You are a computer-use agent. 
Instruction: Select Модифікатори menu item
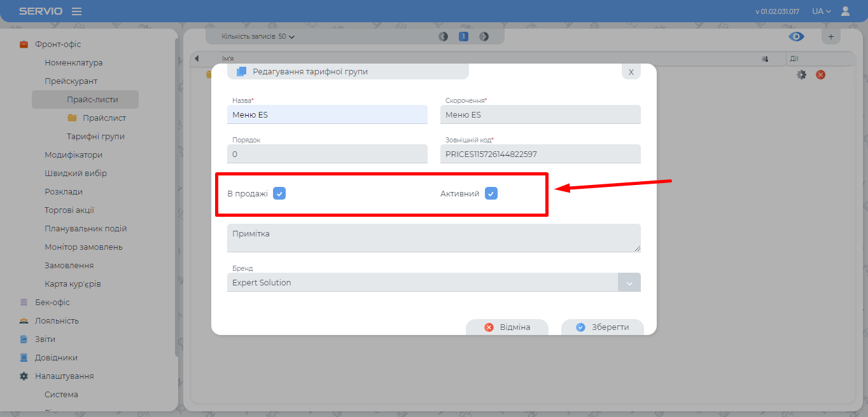point(73,155)
